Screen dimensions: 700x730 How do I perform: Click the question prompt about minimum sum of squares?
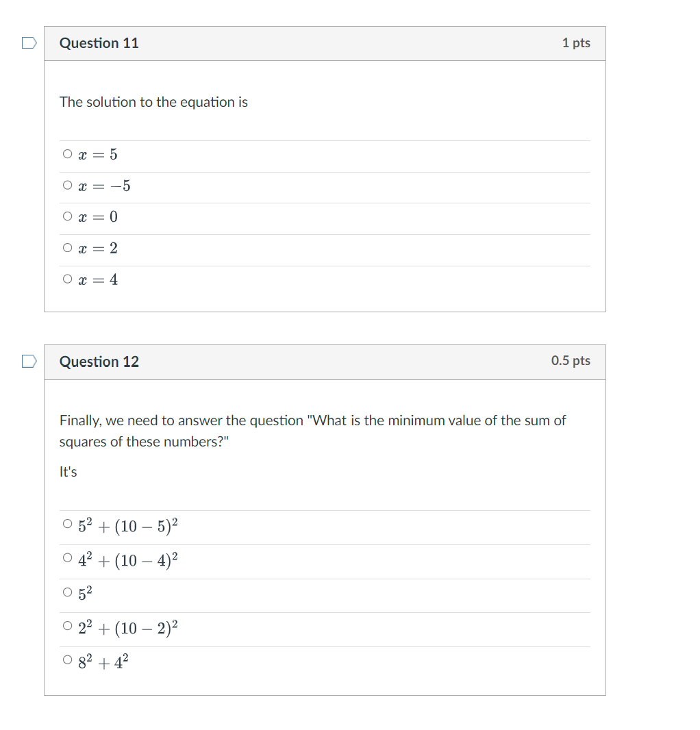click(312, 430)
